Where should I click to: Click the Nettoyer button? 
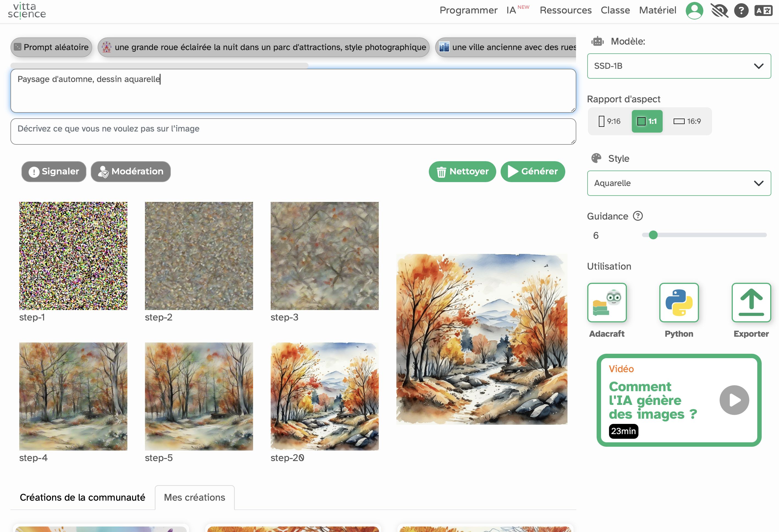tap(462, 172)
